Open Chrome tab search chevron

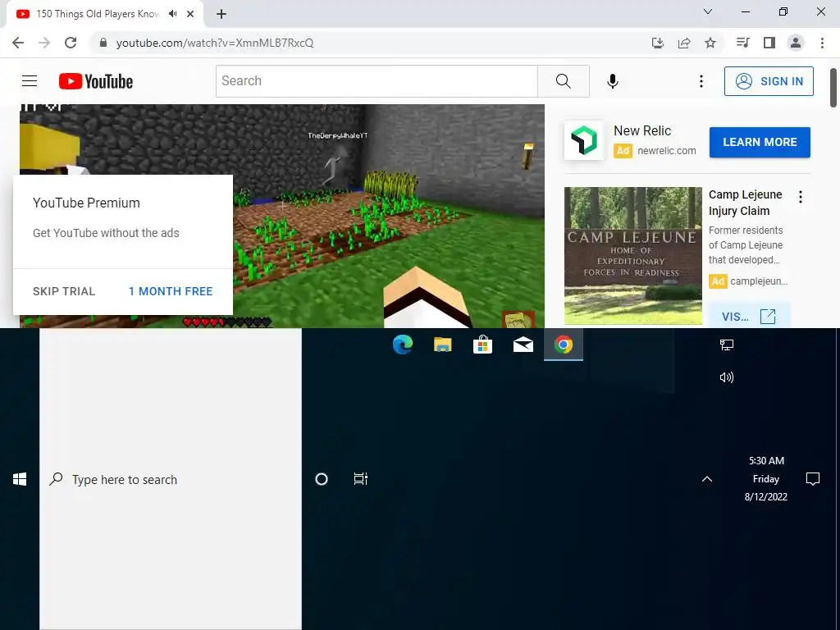pos(708,11)
